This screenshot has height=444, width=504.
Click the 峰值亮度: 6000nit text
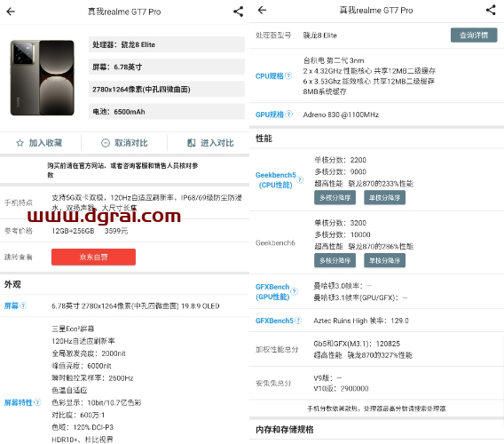(82, 366)
